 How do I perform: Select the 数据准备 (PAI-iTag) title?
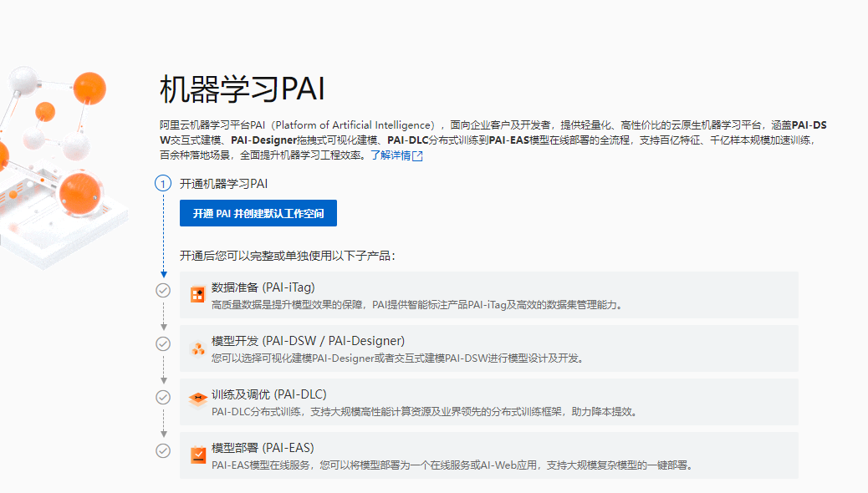tap(263, 287)
